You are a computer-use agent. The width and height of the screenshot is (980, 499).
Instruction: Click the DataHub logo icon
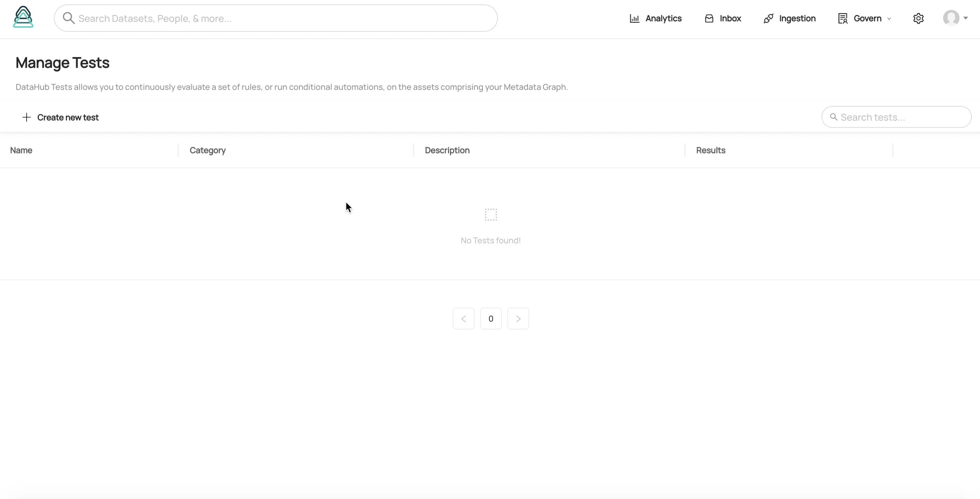coord(23,17)
